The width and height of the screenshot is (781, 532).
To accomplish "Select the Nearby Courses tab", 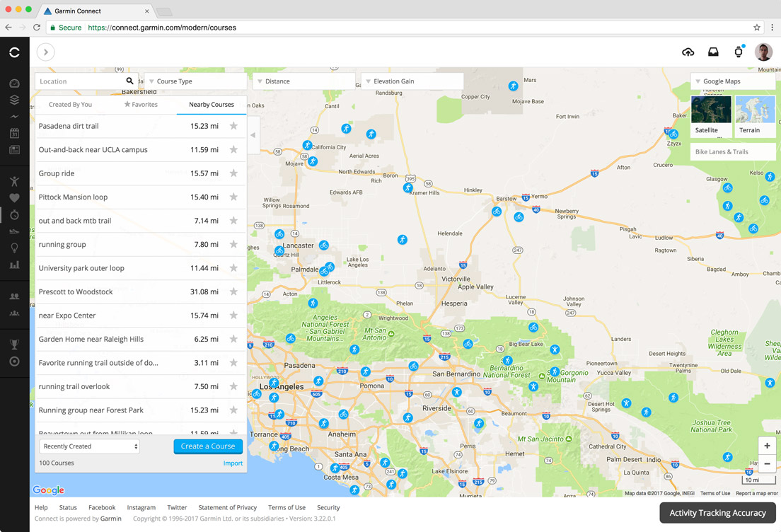I will (x=212, y=105).
